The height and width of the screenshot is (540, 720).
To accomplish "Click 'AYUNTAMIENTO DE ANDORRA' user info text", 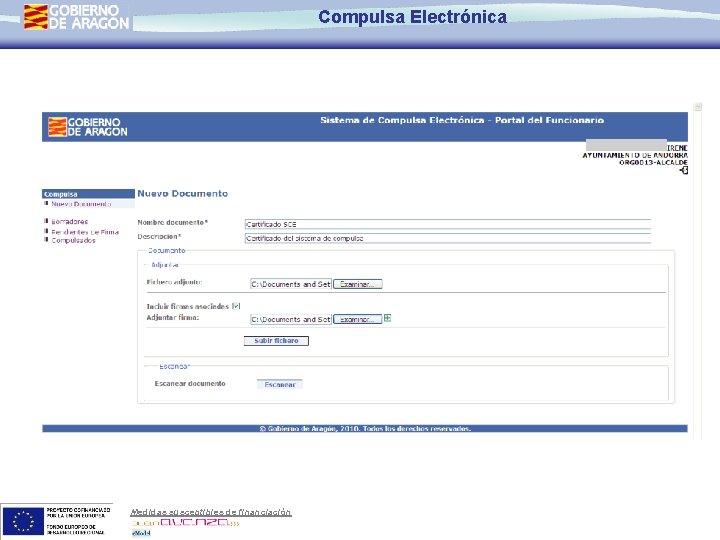I will pos(635,155).
